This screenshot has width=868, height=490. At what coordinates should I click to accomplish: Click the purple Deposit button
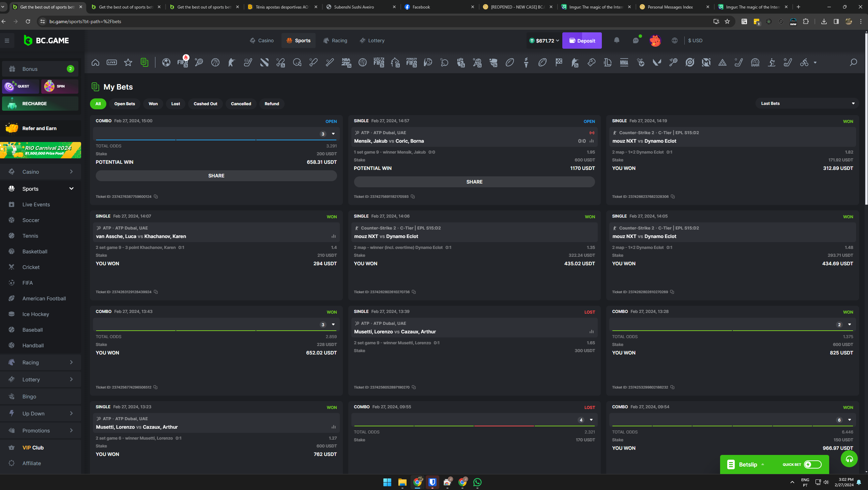(582, 41)
